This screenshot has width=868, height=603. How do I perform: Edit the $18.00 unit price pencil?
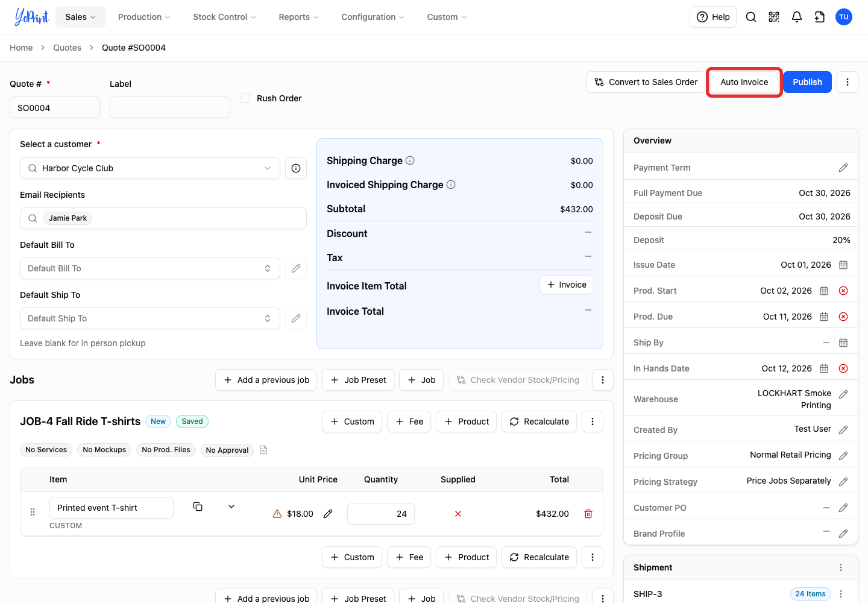point(328,514)
